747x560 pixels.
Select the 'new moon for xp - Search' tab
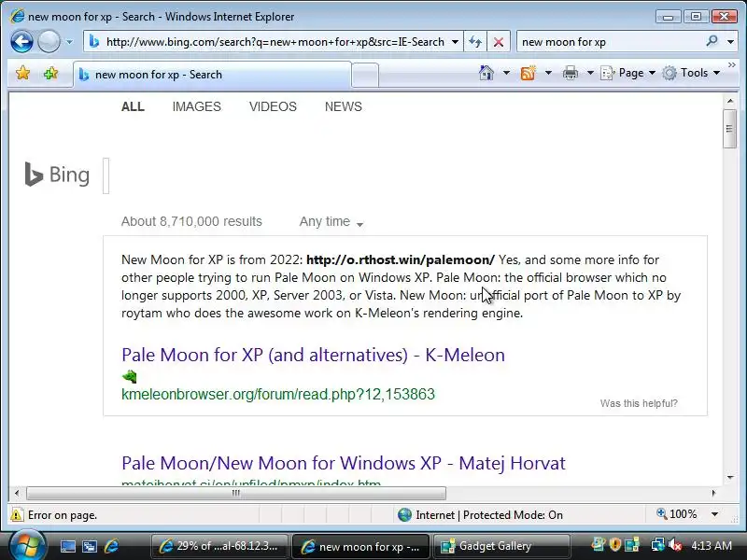point(212,75)
